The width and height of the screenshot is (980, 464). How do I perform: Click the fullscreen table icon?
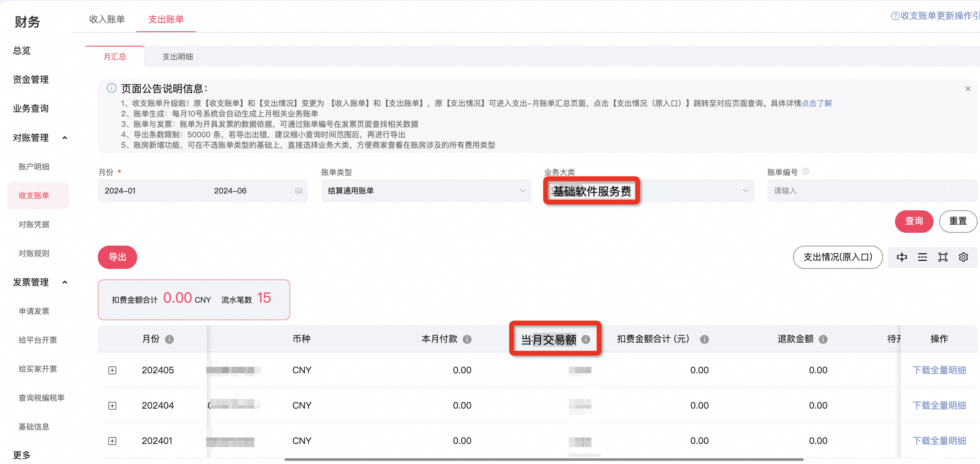click(x=943, y=257)
